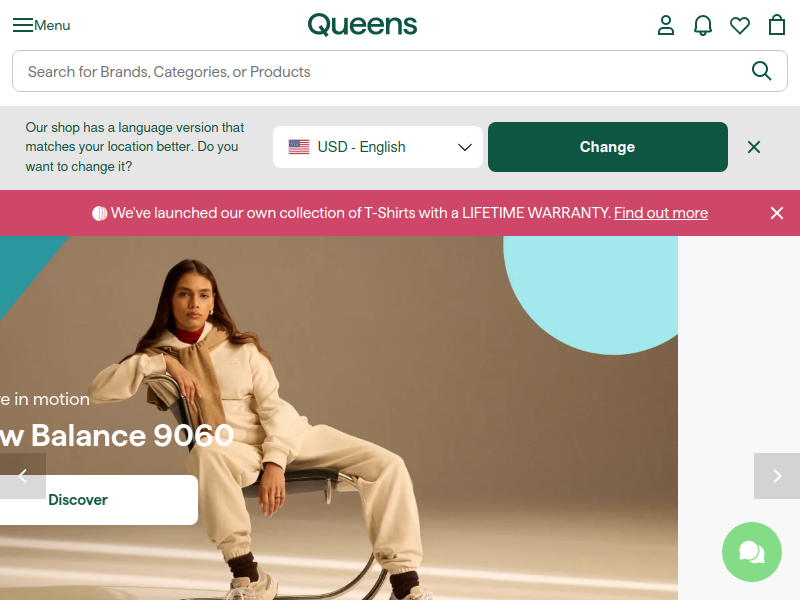
Task: Open the user account icon
Action: pos(666,25)
